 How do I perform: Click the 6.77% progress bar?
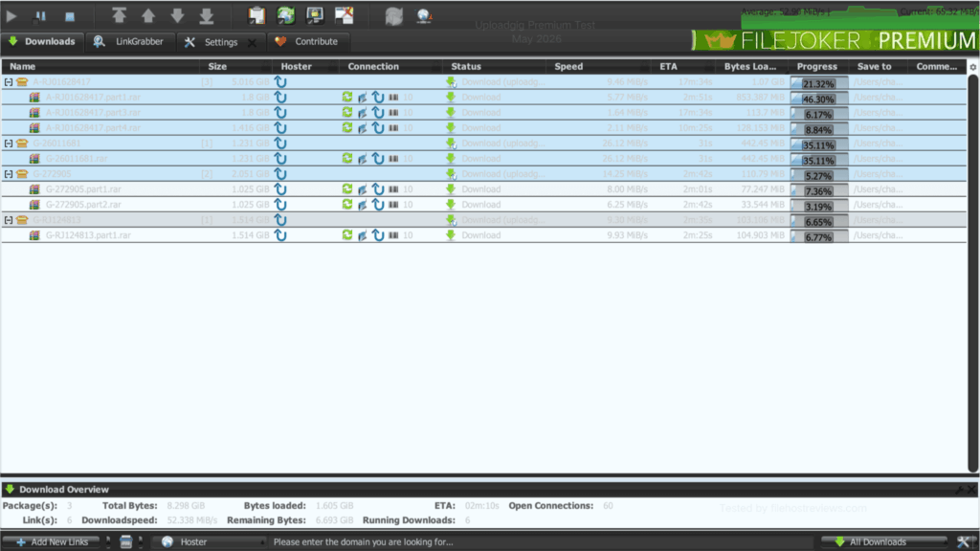[x=819, y=237]
